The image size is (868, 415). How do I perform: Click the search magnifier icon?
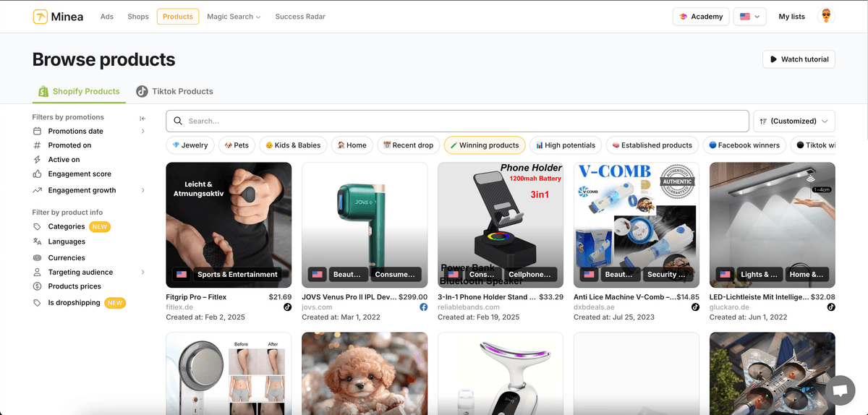click(178, 121)
